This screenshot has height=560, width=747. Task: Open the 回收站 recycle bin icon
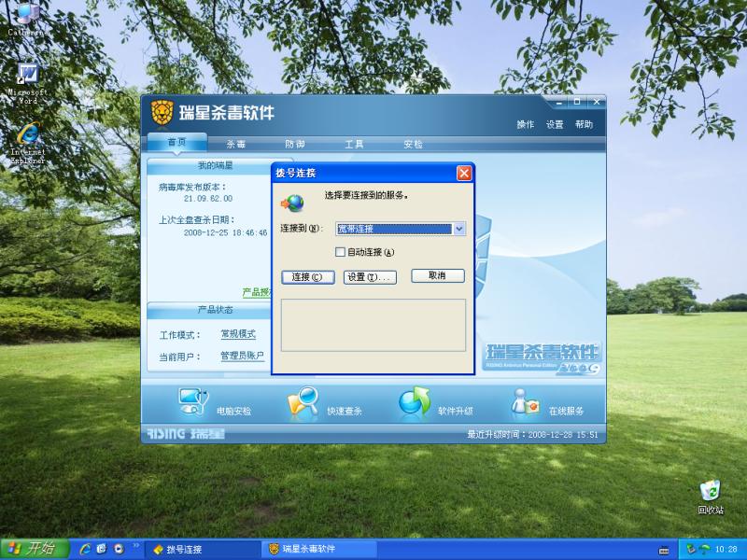pos(711,497)
